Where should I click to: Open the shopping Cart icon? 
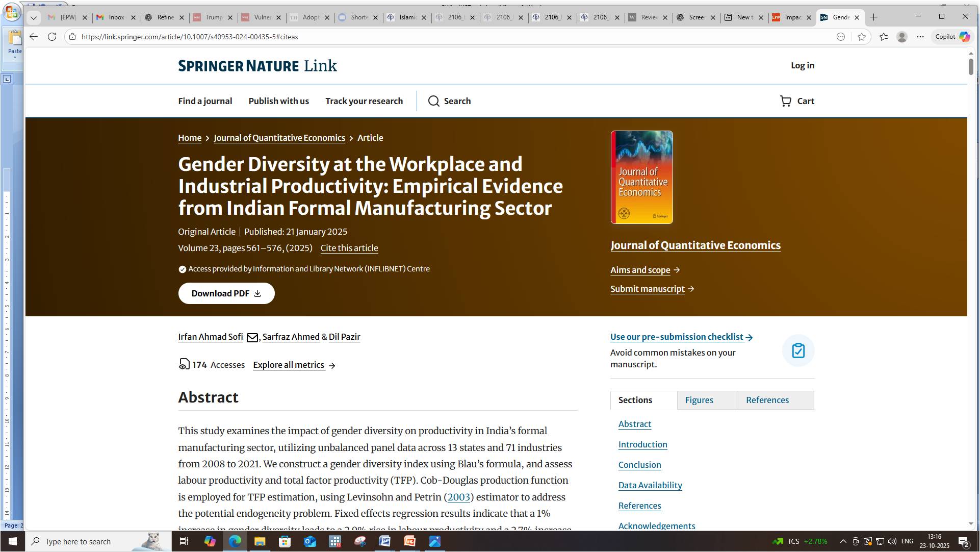(785, 101)
